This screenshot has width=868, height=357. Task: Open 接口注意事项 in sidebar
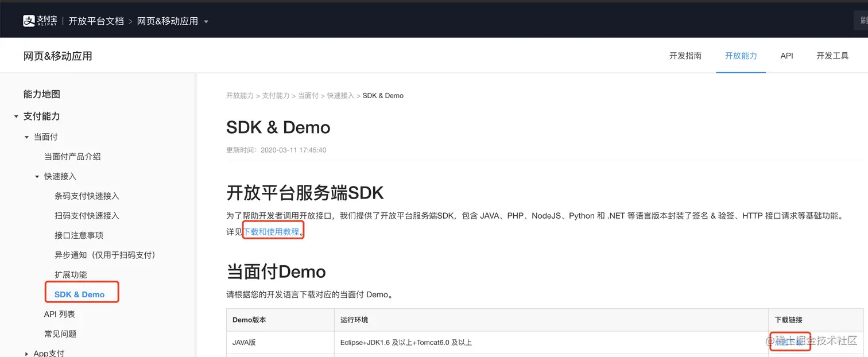[x=79, y=235]
